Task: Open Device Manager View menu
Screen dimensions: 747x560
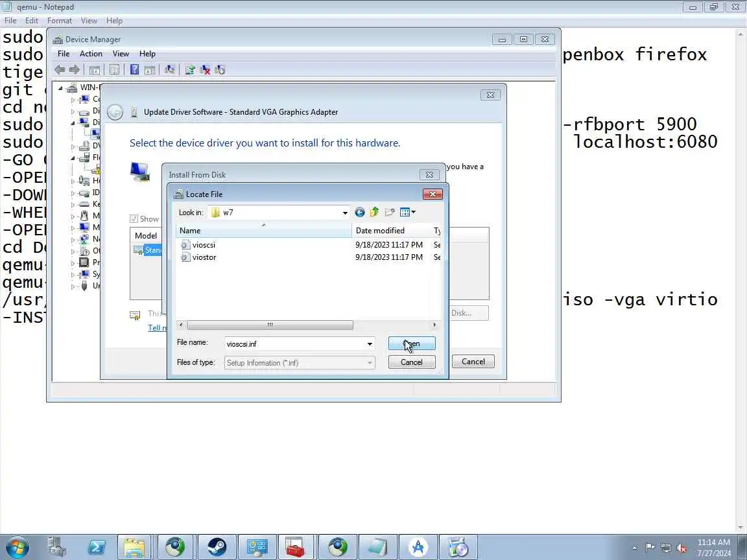Action: tap(121, 54)
